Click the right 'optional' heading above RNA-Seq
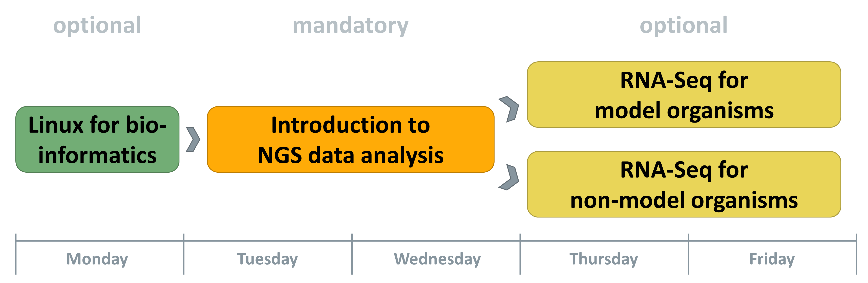The image size is (868, 283). click(x=684, y=26)
